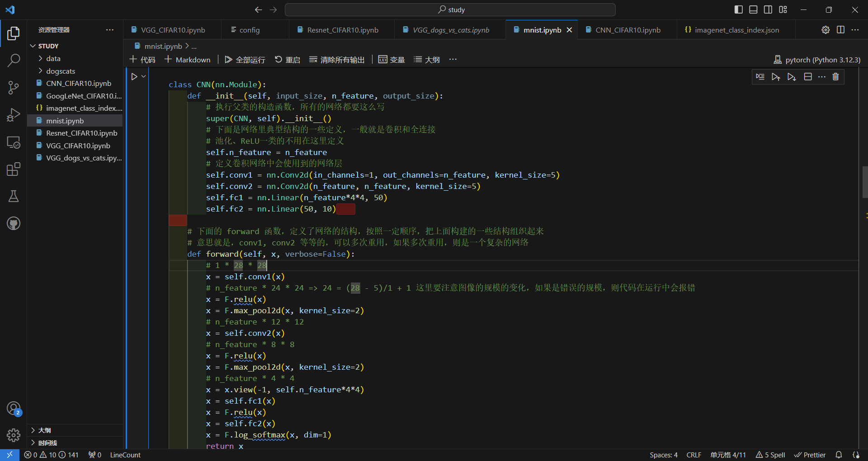
Task: Open the Testing flask view
Action: 14,196
